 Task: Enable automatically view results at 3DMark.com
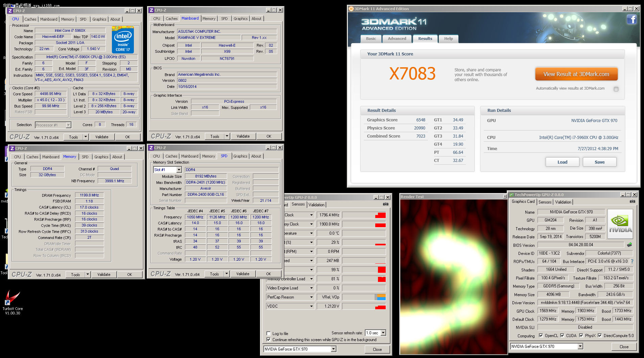[616, 89]
